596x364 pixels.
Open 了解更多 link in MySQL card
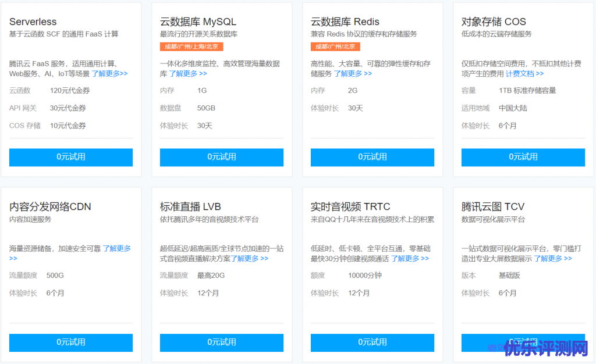[188, 73]
